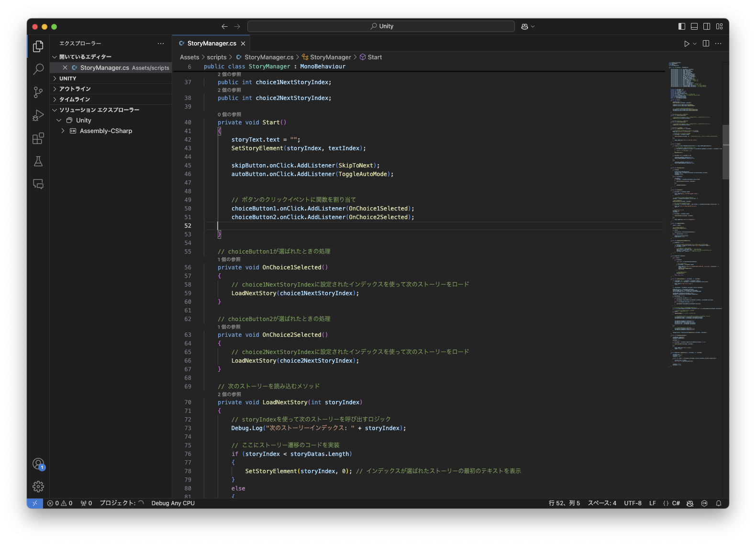Toggle the secondary side bar visibility

click(707, 26)
